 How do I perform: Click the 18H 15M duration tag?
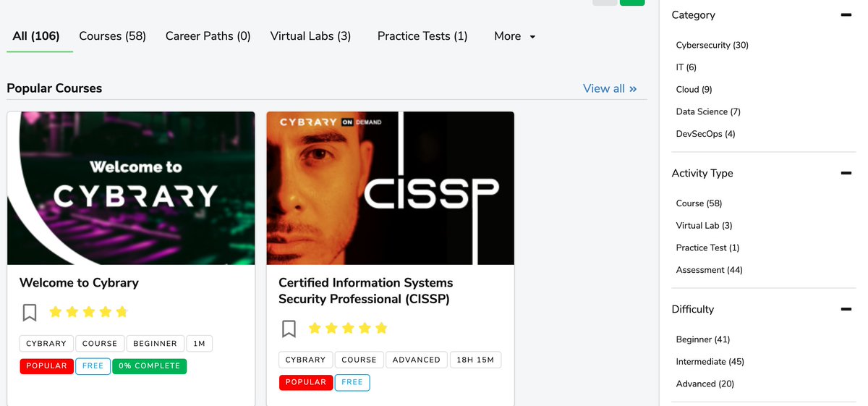tap(475, 360)
